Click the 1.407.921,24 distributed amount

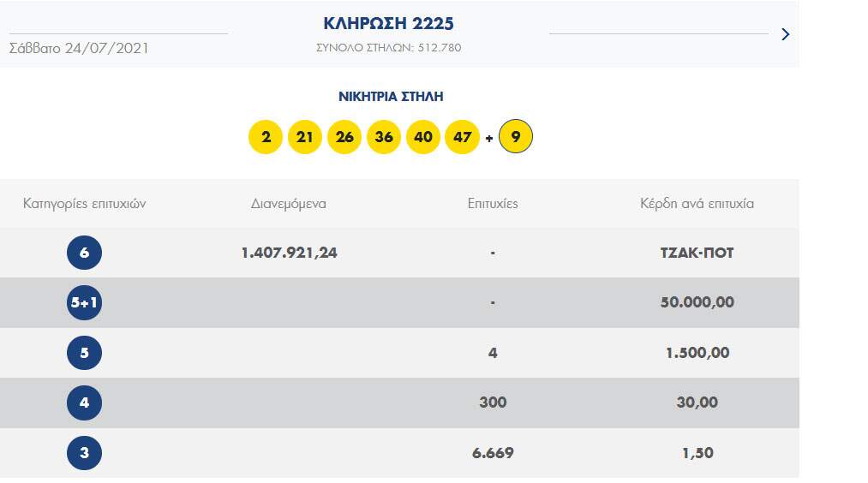(289, 253)
